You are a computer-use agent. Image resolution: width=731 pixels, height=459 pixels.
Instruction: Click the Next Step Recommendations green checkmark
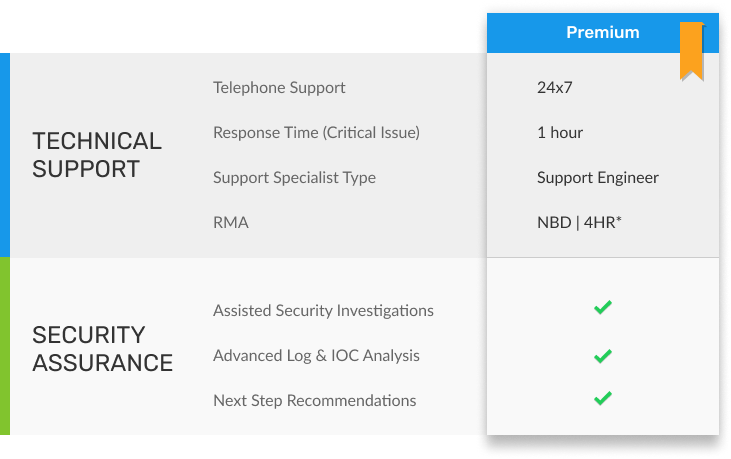[602, 399]
